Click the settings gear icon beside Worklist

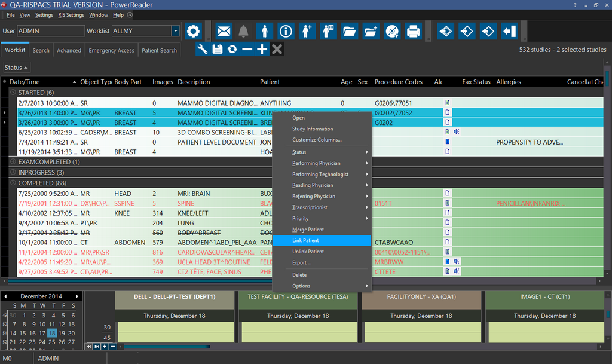coord(192,31)
